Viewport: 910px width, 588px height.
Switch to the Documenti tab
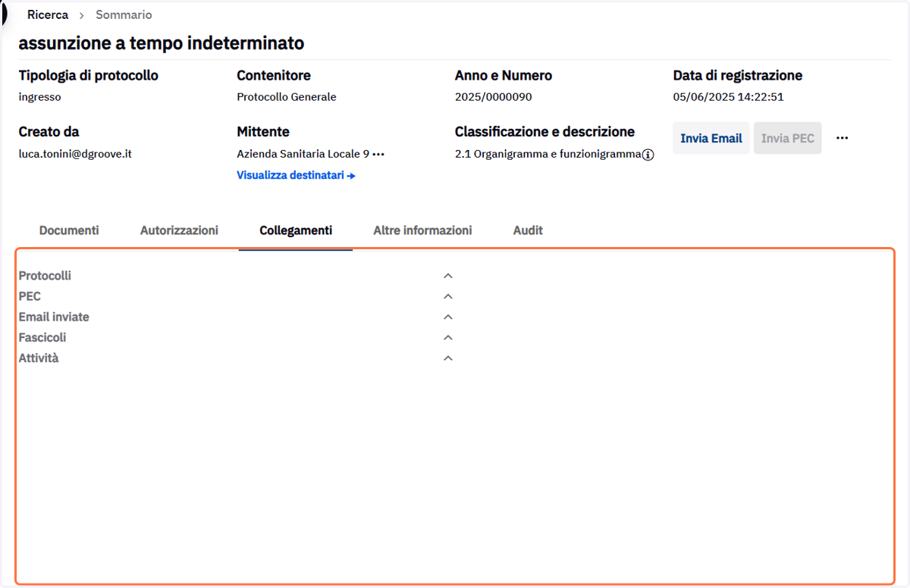click(x=69, y=230)
